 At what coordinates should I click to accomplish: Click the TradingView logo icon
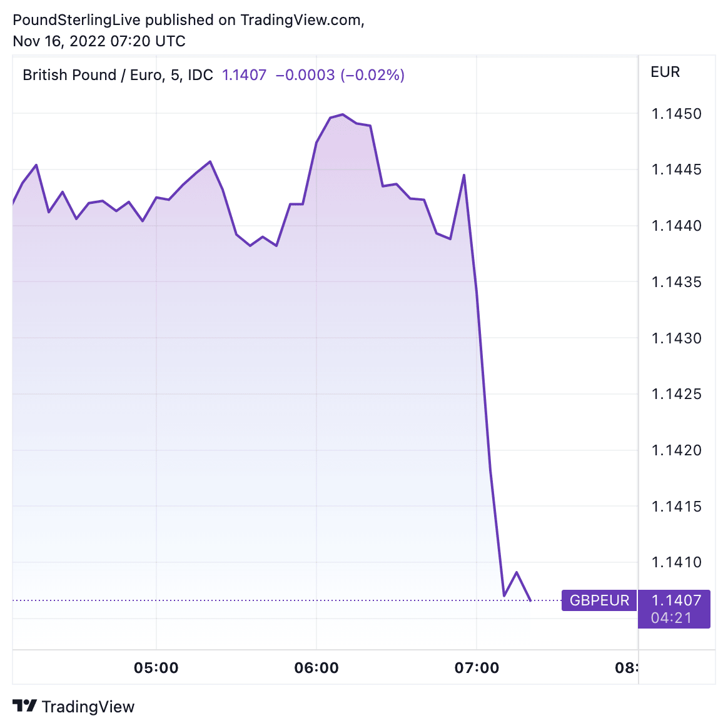click(x=25, y=706)
